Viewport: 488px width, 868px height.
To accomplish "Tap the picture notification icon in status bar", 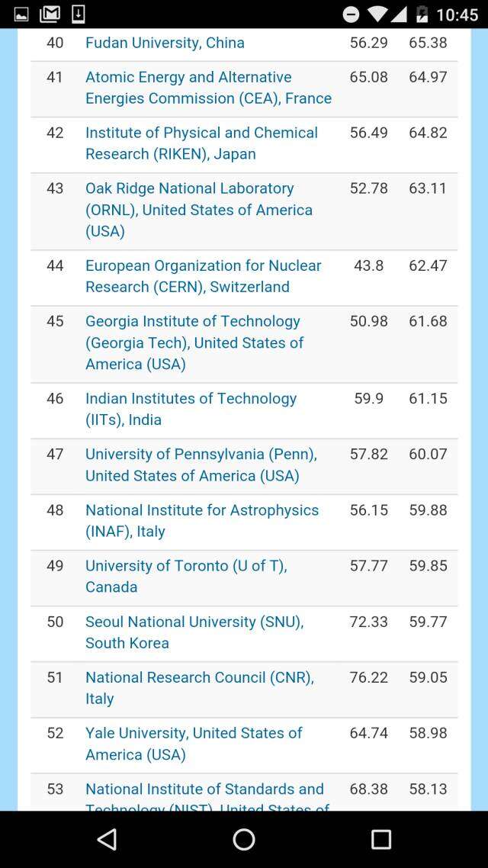I will 21,14.
